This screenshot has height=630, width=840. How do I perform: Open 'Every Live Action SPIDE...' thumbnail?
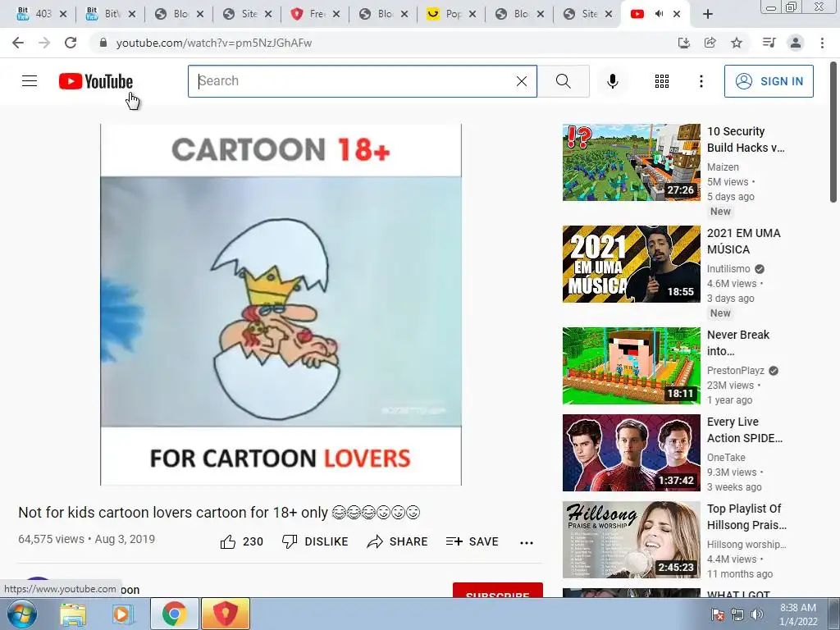click(631, 453)
